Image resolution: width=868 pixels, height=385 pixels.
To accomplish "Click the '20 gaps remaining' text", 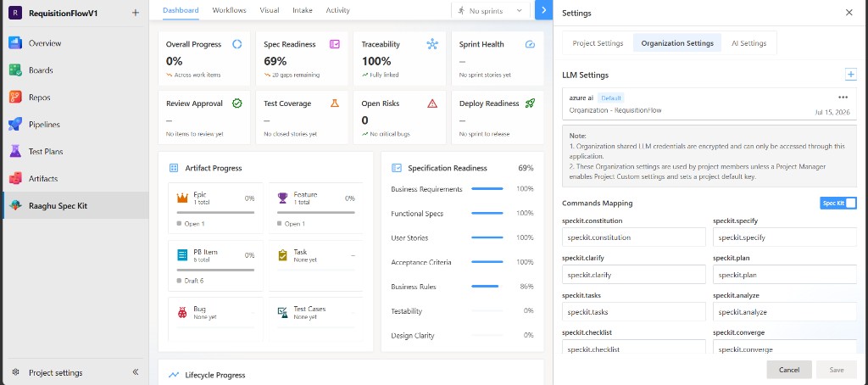I will (296, 75).
